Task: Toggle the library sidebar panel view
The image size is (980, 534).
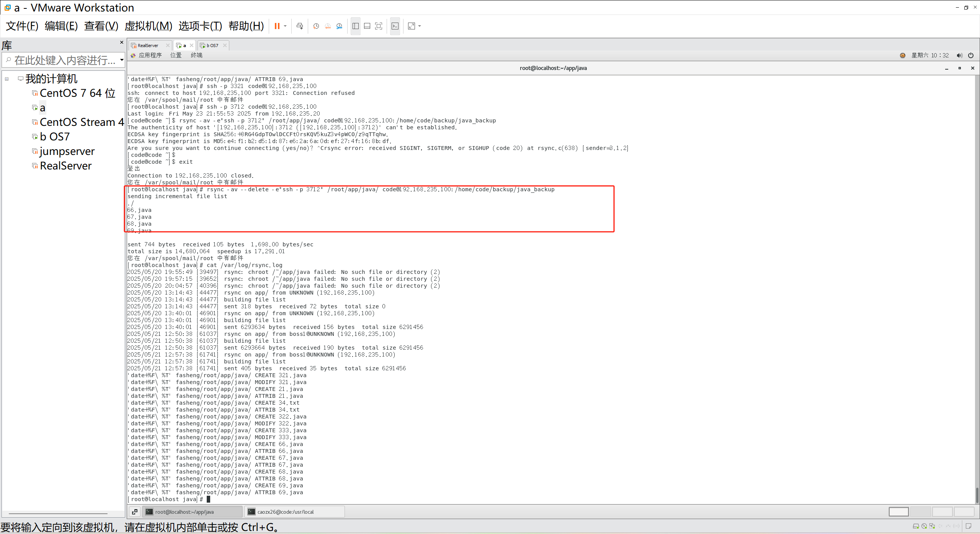Action: point(356,26)
